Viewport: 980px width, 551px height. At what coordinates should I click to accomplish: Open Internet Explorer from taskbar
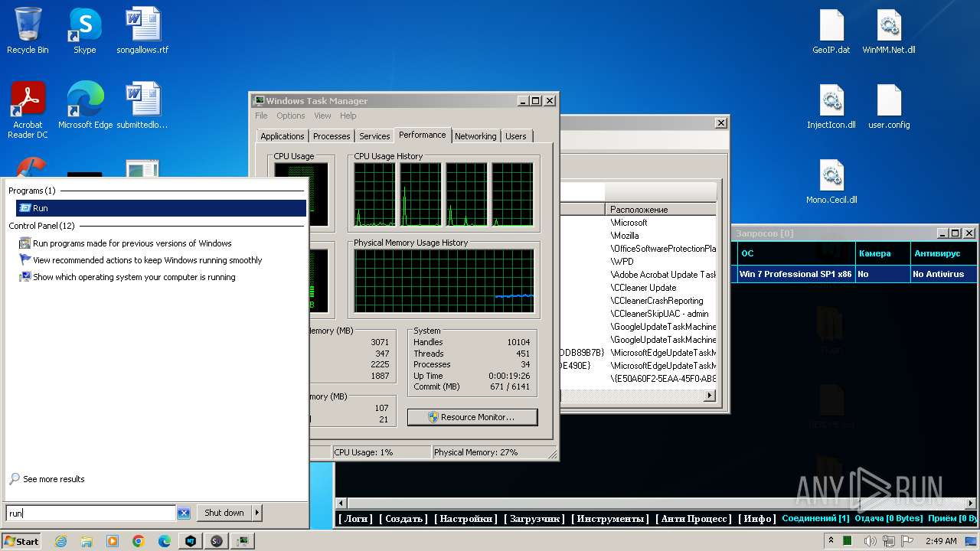point(60,541)
